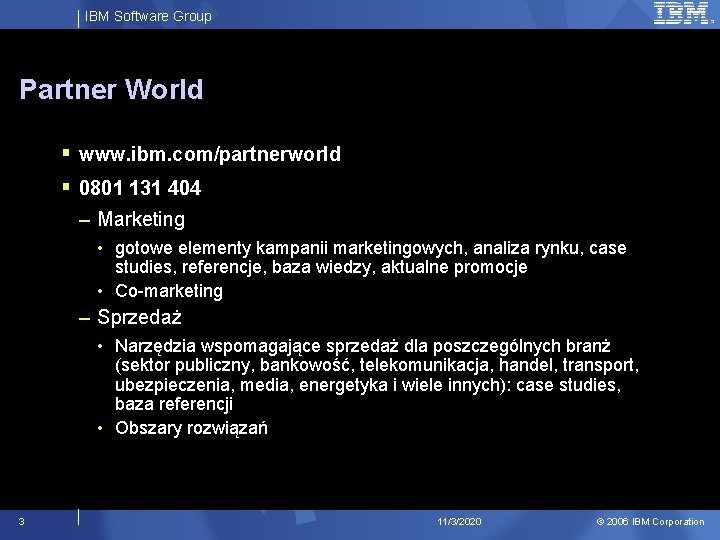Open the www.ibm.com/partnerworld link

pos(210,154)
